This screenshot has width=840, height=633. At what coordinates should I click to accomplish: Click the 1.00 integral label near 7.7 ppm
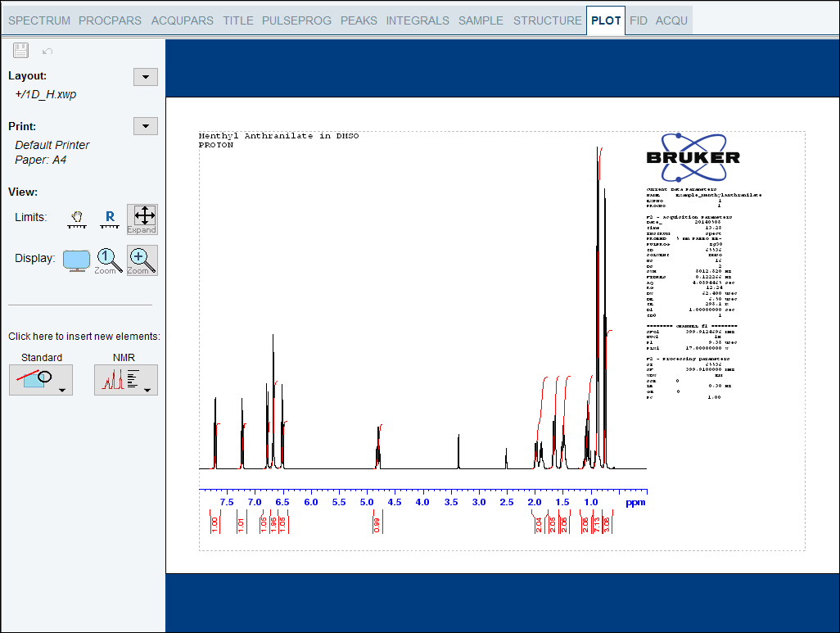215,525
